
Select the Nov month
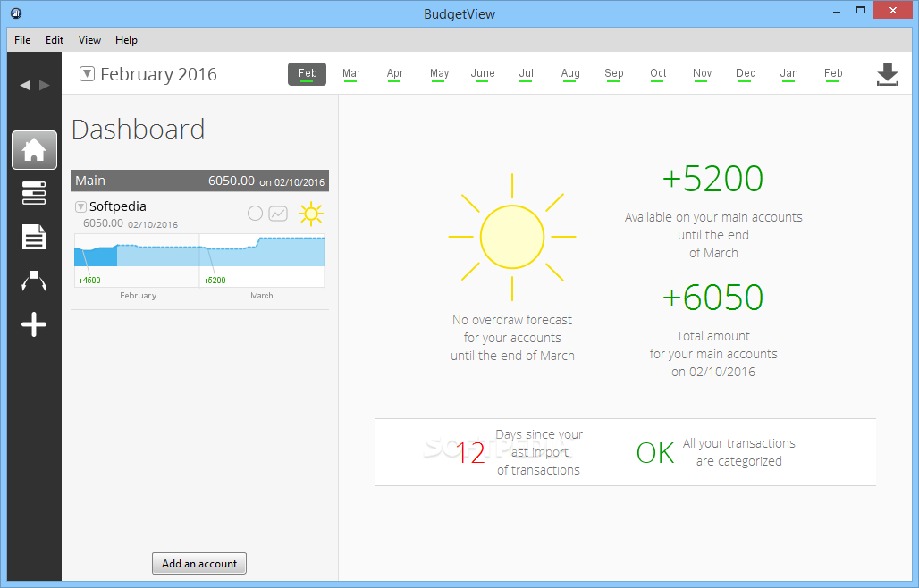click(x=702, y=74)
